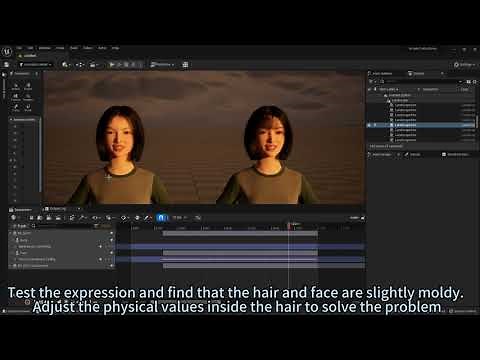Image resolution: width=480 pixels, height=360 pixels.
Task: Open Sequencer view options eye icon
Action: pyautogui.click(x=95, y=218)
